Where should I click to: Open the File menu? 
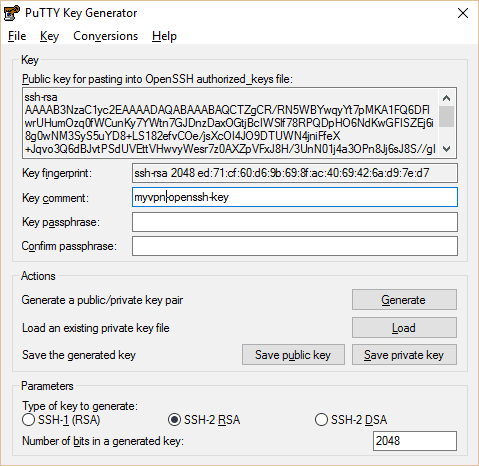pos(17,36)
